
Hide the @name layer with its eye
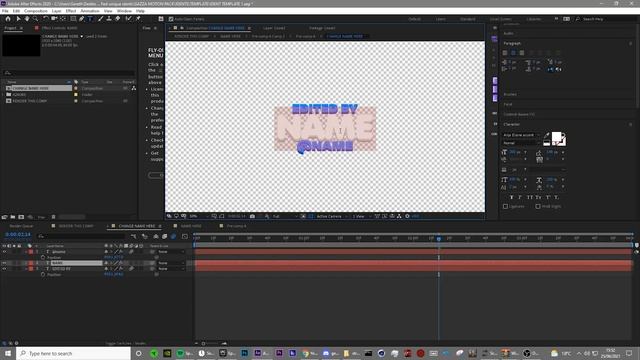(4, 252)
